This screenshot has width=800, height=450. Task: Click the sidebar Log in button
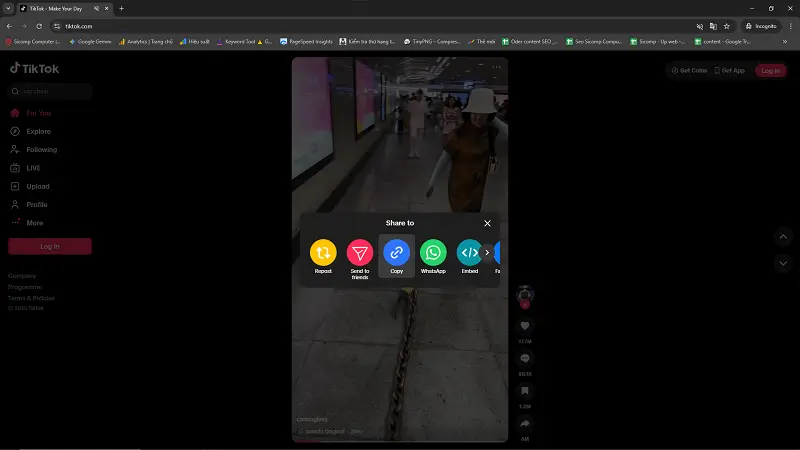point(50,246)
